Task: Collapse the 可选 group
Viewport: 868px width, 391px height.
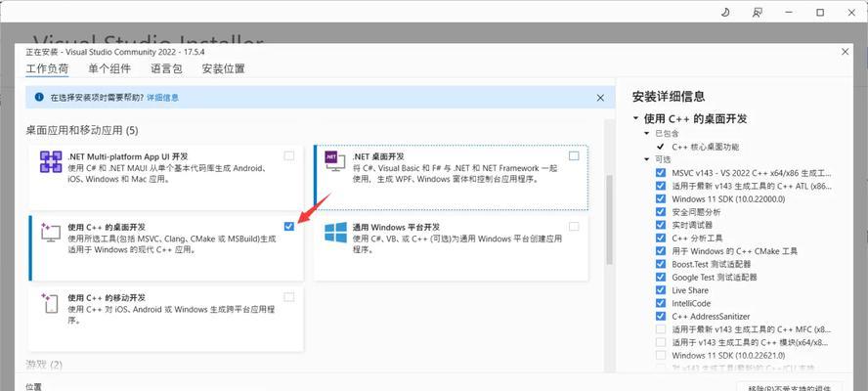Action: (x=646, y=159)
